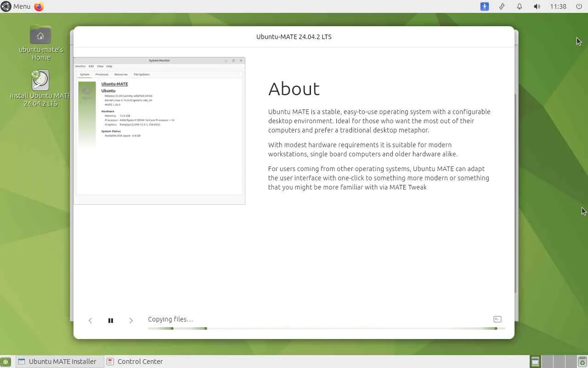This screenshot has height=368, width=588.
Task: Click the show desktop button in the bottom panel
Action: 6,362
